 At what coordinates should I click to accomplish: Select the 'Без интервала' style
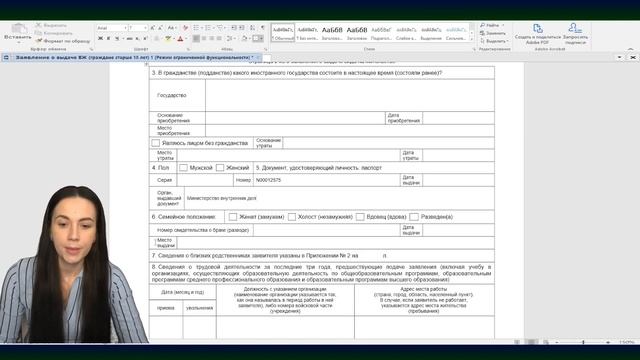click(307, 33)
